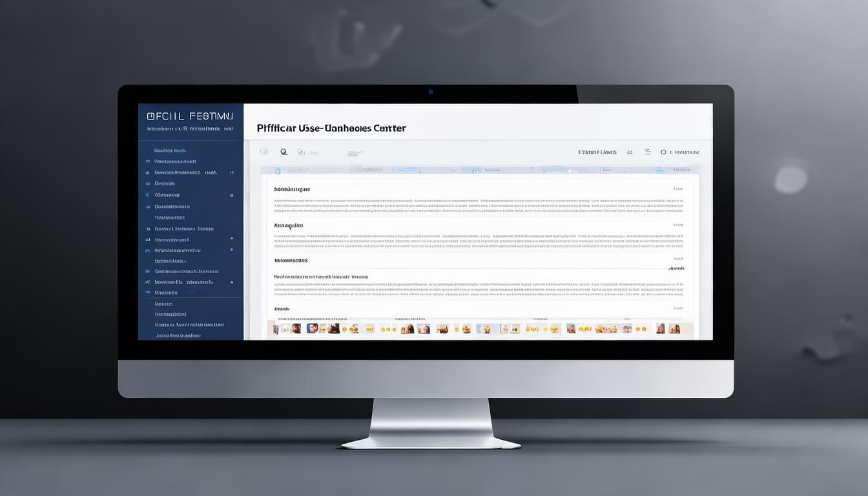
Task: Toggle the round indicator on the fifth sidebar row
Action: 232,195
